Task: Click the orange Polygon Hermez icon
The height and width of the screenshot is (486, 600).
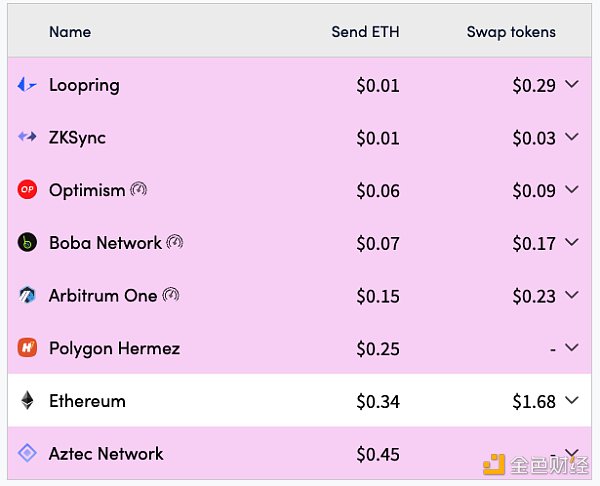Action: click(x=27, y=348)
